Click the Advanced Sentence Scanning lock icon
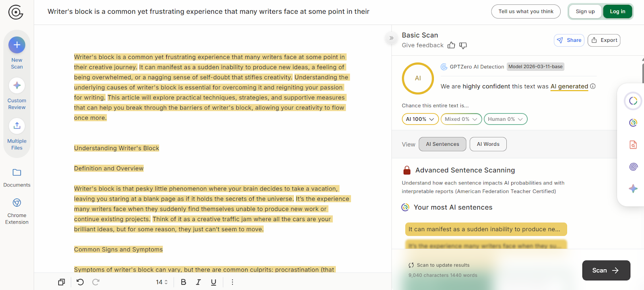The height and width of the screenshot is (290, 644). [x=407, y=170]
